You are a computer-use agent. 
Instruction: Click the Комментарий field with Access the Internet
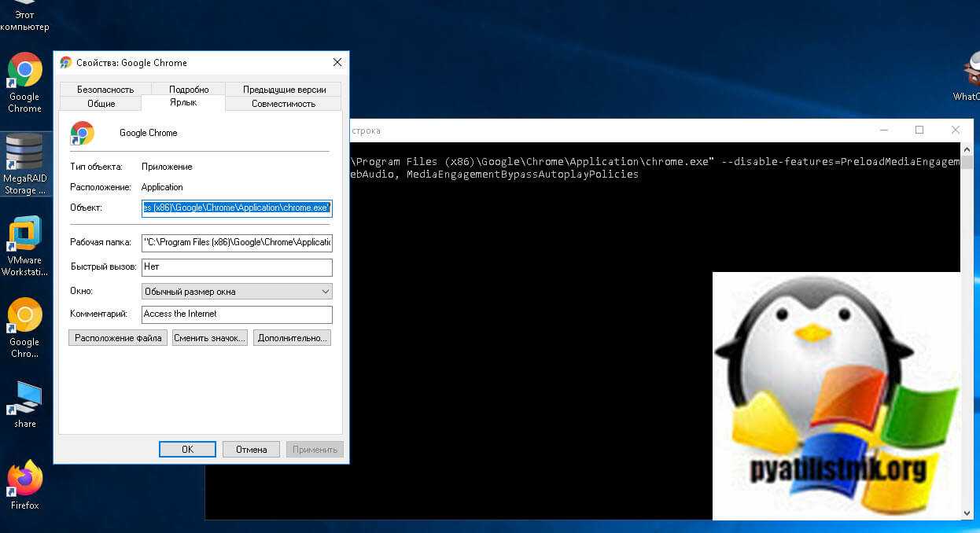pyautogui.click(x=237, y=314)
